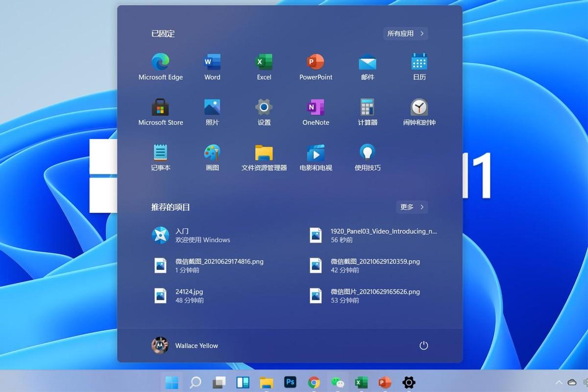The height and width of the screenshot is (392, 588).
Task: Launch Microsoft Store
Action: tap(160, 112)
